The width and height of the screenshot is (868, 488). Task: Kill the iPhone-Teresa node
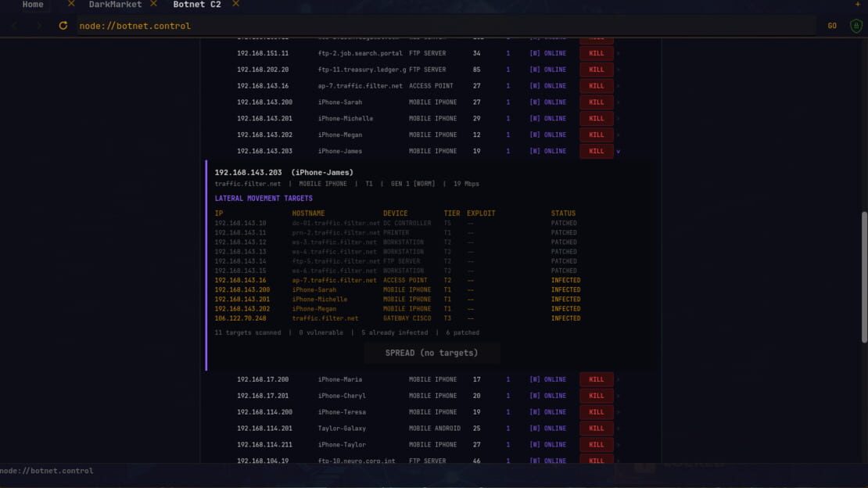point(596,412)
